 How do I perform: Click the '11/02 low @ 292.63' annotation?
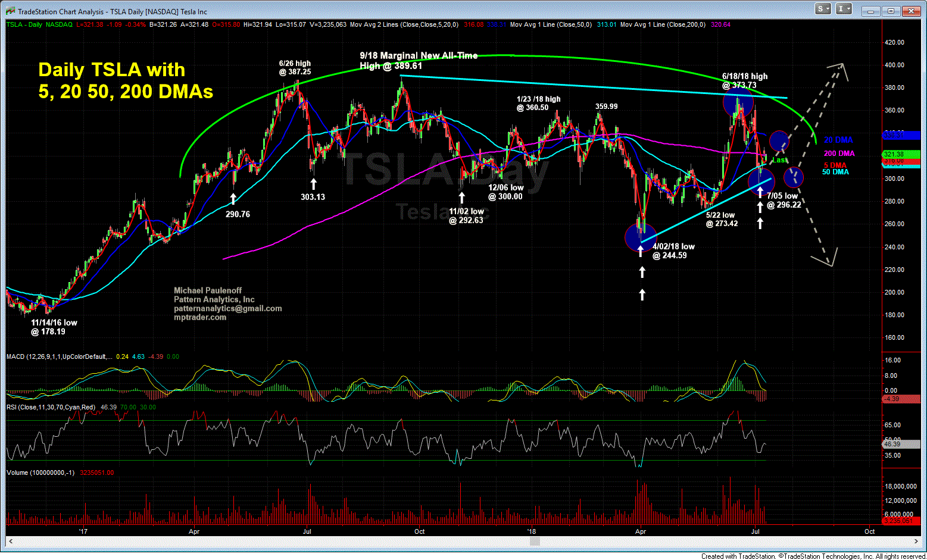[466, 215]
